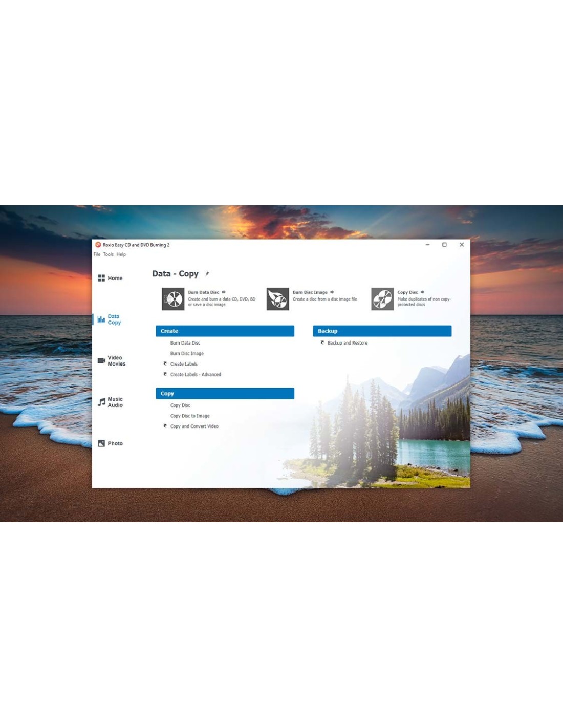563x728 pixels.
Task: Click the Copy section header
Action: pyautogui.click(x=225, y=393)
